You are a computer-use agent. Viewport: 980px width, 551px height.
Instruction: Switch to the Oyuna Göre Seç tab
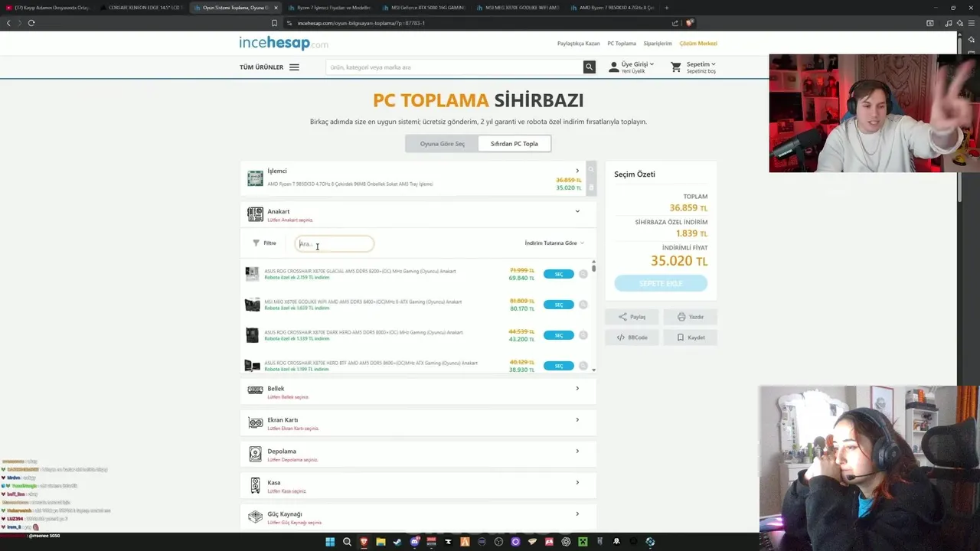[x=442, y=144]
